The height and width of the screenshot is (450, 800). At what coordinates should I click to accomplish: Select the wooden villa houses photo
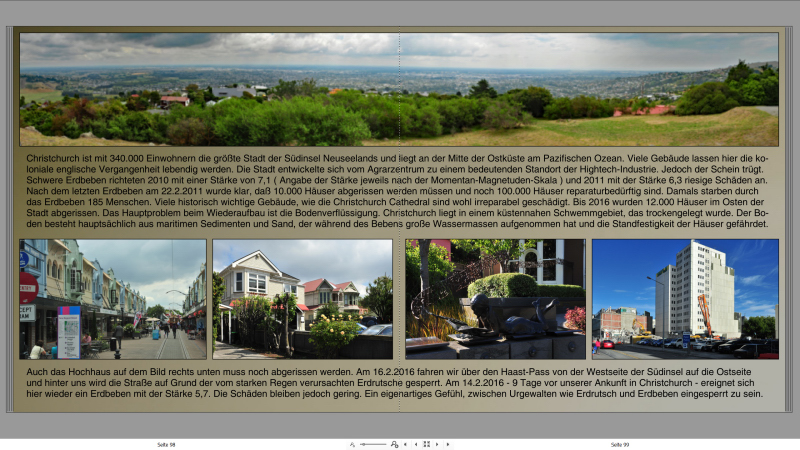[303, 299]
